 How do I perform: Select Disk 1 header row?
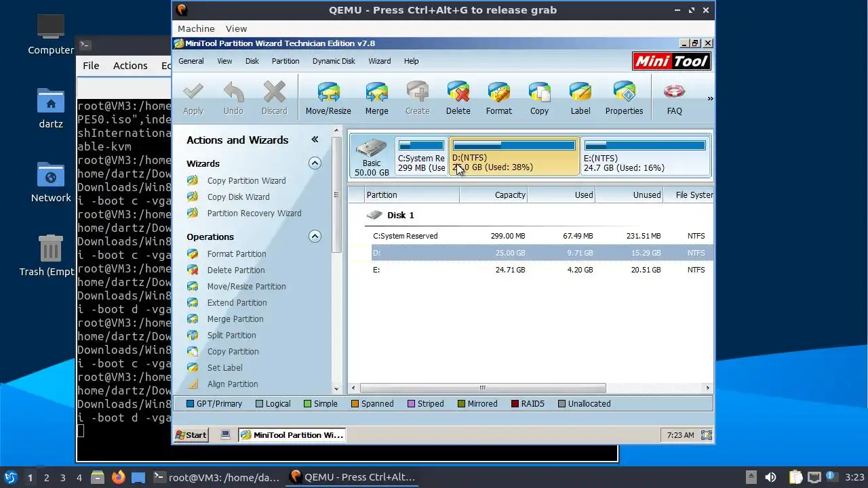click(532, 215)
